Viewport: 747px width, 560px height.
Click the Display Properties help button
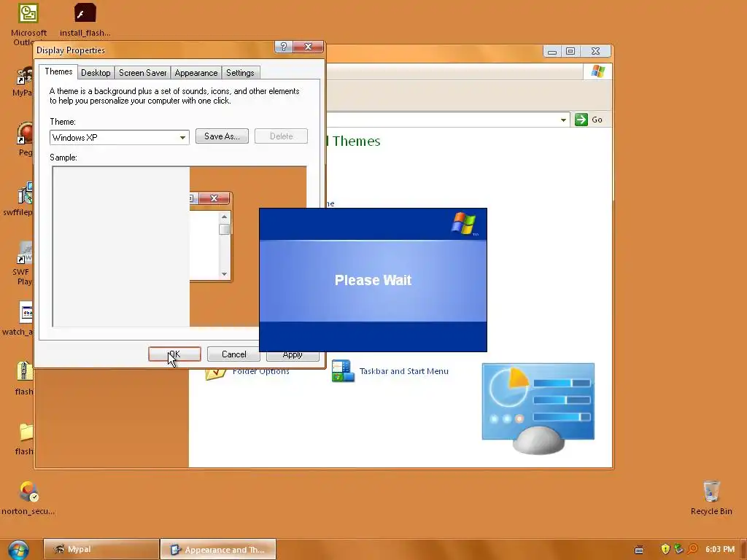[283, 47]
